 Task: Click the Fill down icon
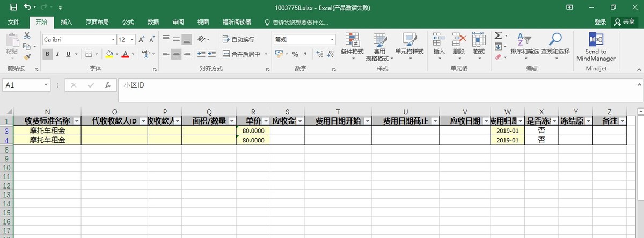(x=497, y=46)
